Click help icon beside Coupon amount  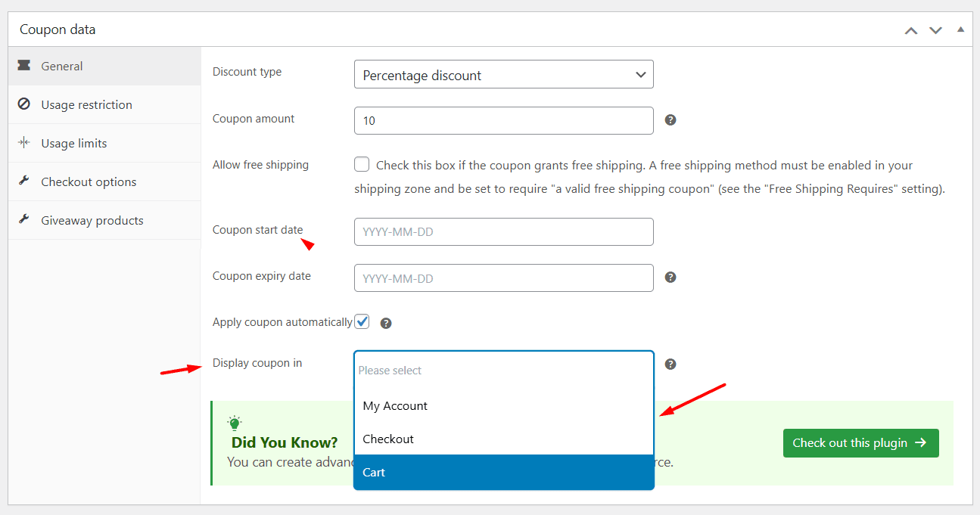(670, 120)
